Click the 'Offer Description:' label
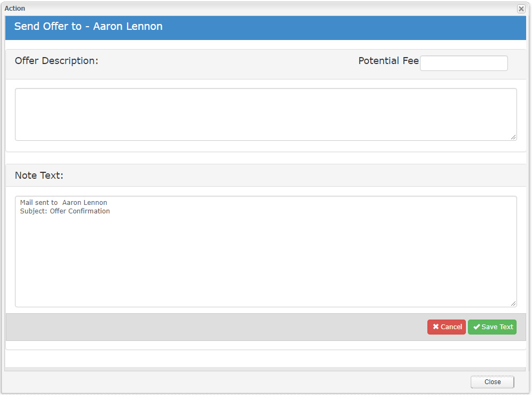This screenshot has height=414, width=532. [57, 61]
